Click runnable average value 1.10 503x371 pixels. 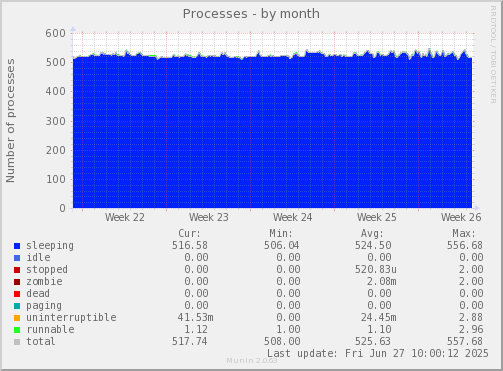379,329
